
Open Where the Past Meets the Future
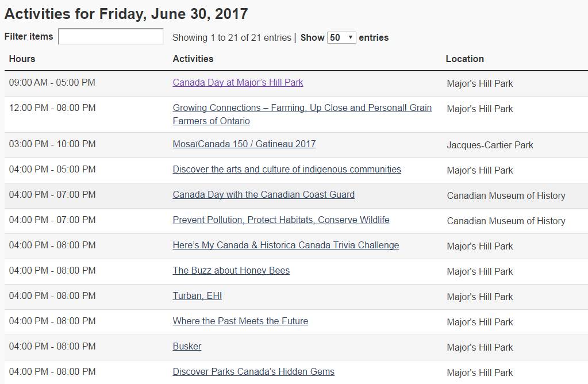(x=240, y=321)
